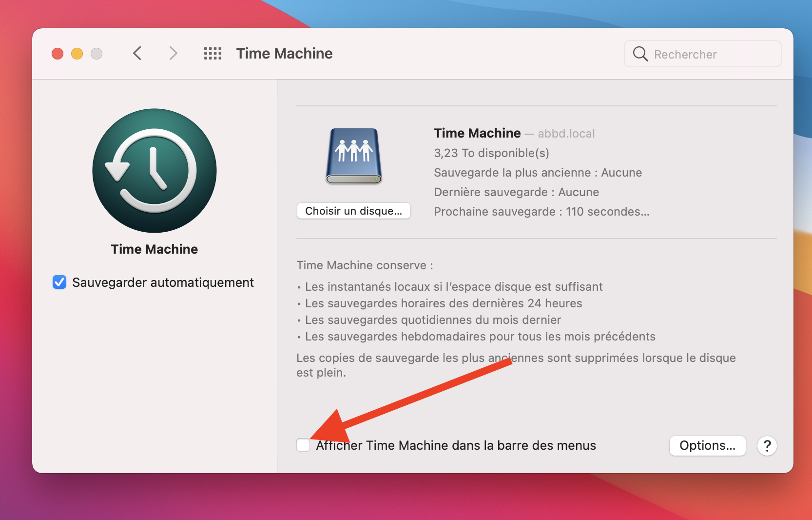Enable Afficher Time Machine dans la barre des menus
The width and height of the screenshot is (812, 520).
coord(303,445)
